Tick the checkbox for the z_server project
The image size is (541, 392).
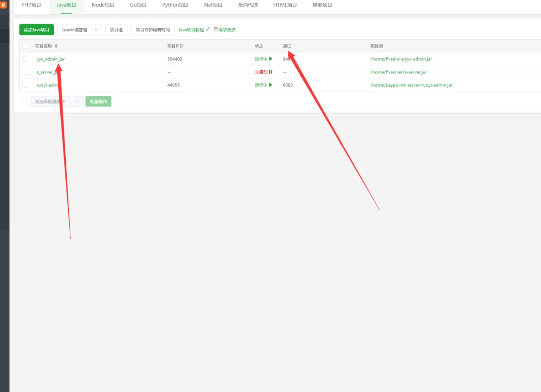click(26, 72)
